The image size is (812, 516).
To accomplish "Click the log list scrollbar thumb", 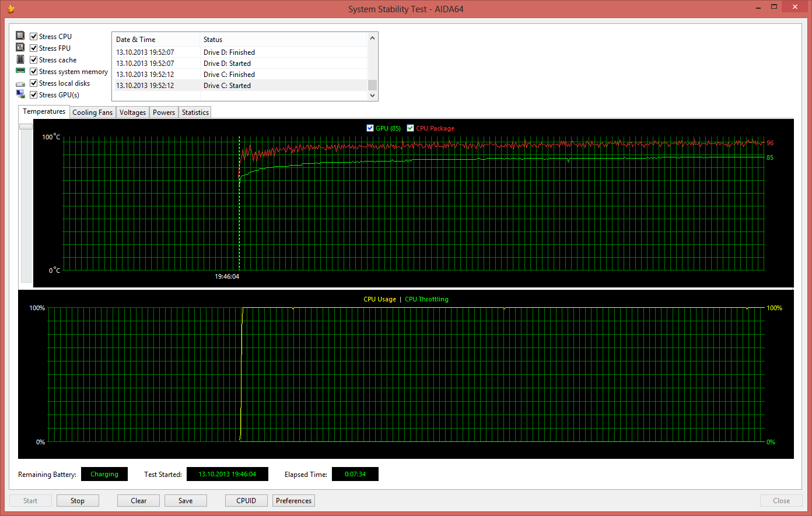I will click(x=373, y=85).
